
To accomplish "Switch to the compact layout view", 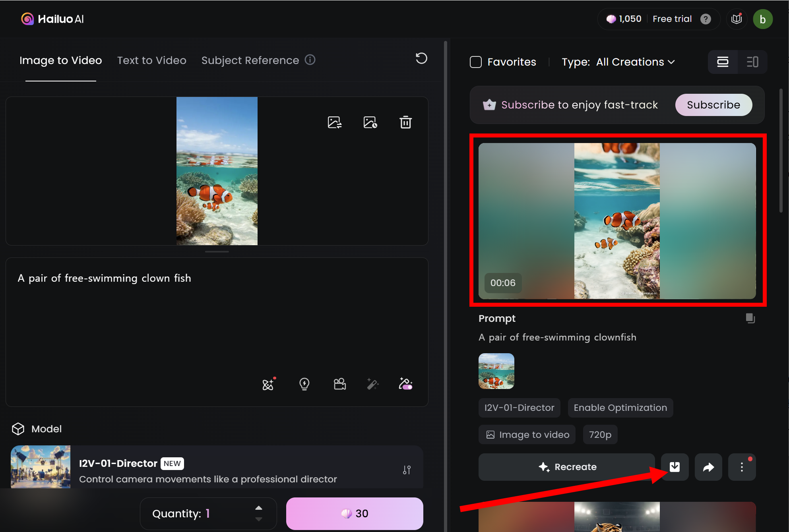I will coord(752,62).
